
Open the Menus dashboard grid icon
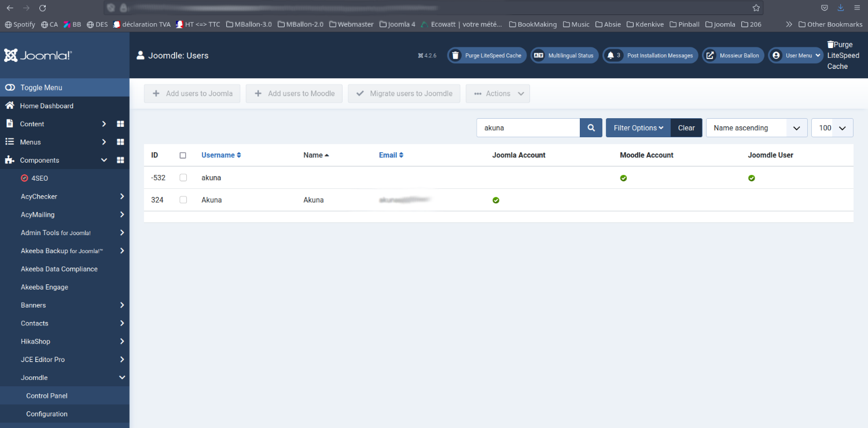point(120,142)
